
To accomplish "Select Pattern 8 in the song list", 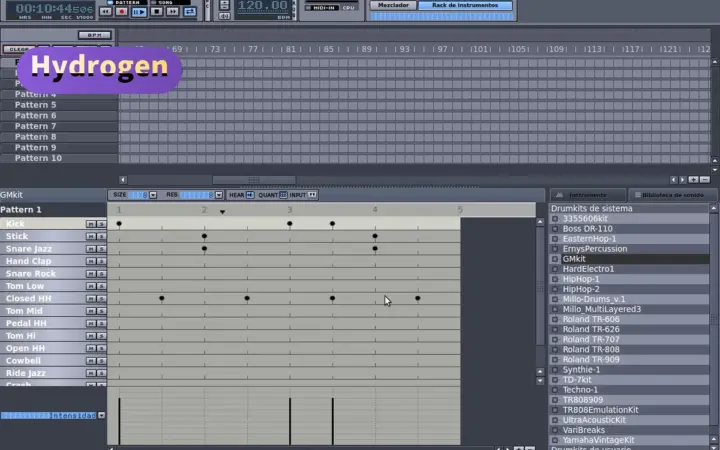I will [59, 137].
